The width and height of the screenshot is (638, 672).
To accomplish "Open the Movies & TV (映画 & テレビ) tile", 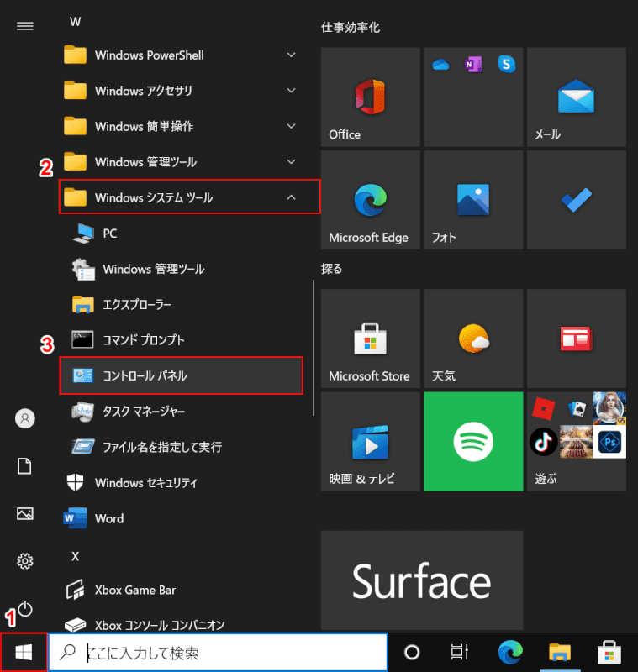I will point(371,442).
